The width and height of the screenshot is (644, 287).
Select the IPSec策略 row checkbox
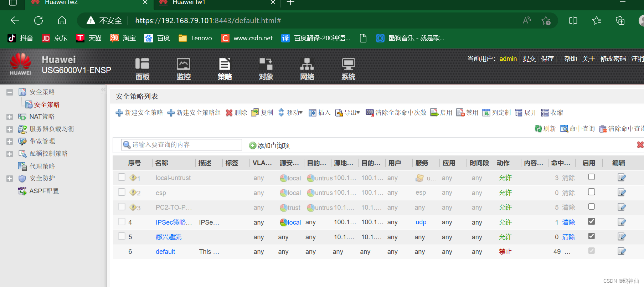tap(122, 222)
